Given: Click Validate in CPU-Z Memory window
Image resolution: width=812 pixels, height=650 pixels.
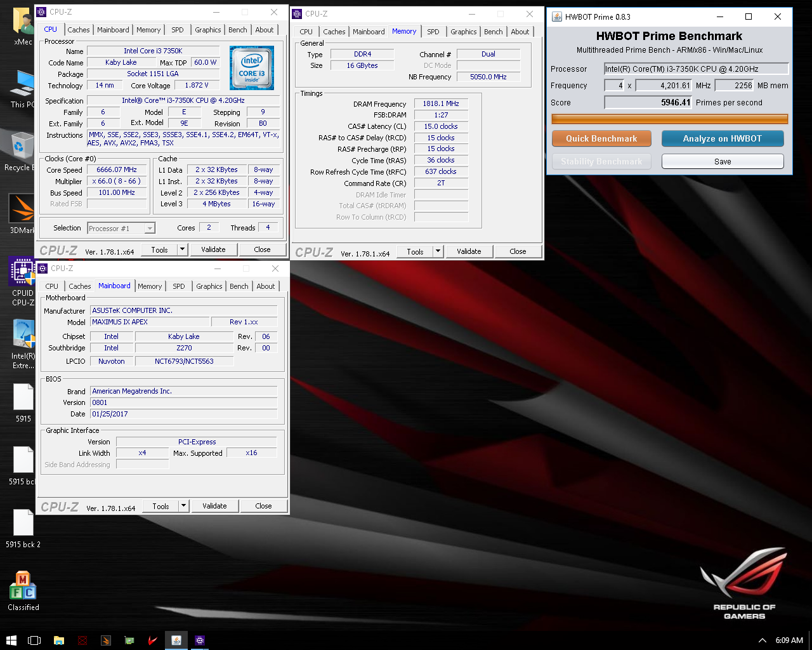Looking at the screenshot, I should 469,251.
